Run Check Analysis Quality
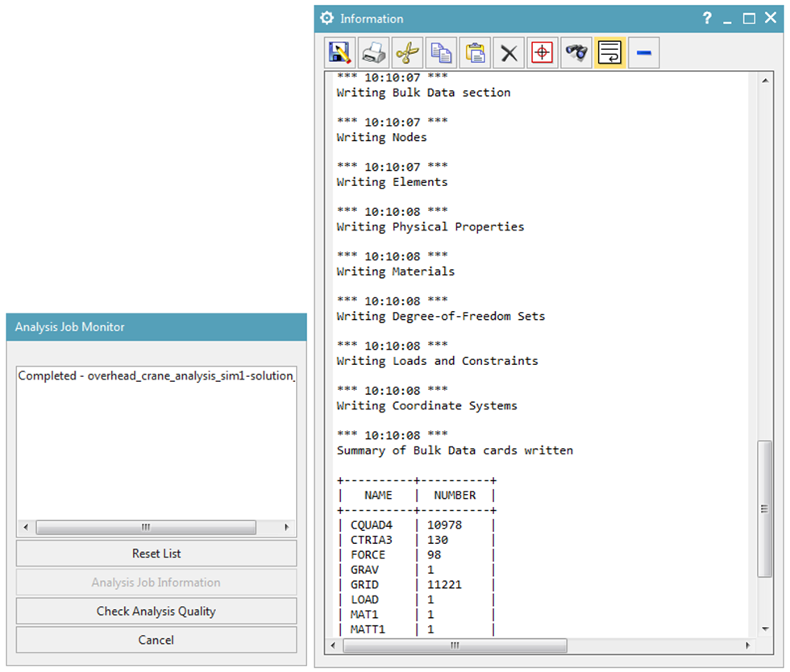Screen dimensions: 790x672 (156, 611)
